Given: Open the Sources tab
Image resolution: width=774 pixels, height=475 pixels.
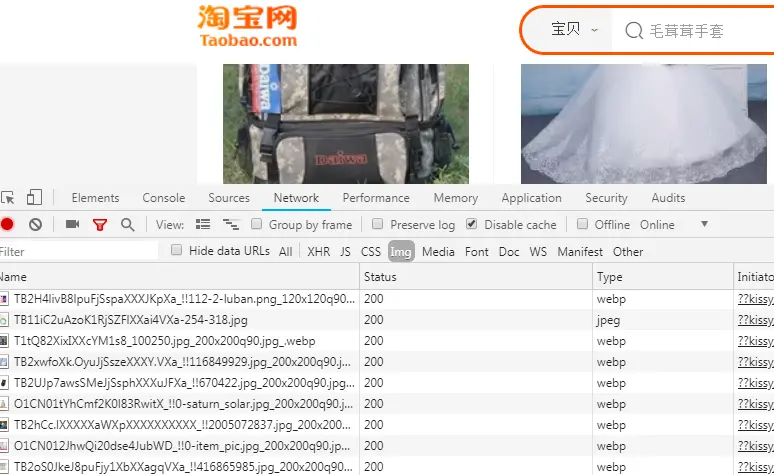Looking at the screenshot, I should tap(229, 198).
